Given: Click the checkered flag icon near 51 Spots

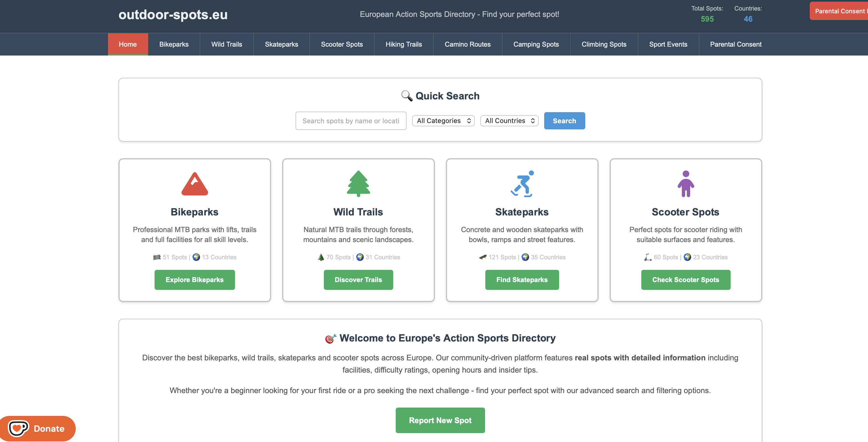Looking at the screenshot, I should [x=157, y=257].
